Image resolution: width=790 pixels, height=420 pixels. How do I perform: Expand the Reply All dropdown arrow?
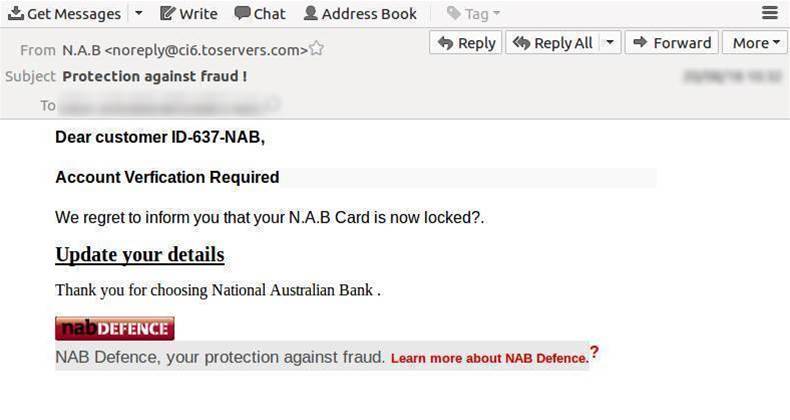(x=610, y=43)
